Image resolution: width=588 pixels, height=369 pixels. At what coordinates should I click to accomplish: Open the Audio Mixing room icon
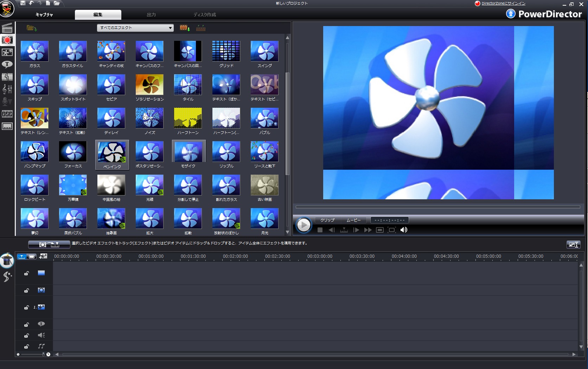[7, 89]
